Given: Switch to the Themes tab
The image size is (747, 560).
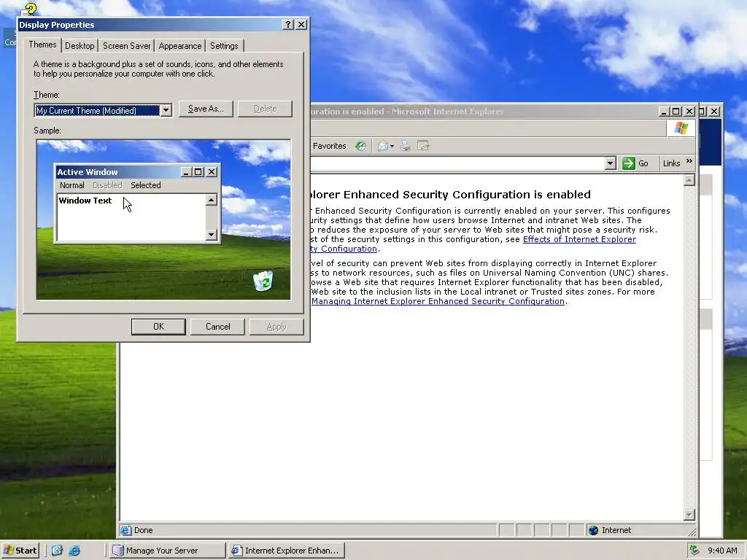Looking at the screenshot, I should point(42,44).
